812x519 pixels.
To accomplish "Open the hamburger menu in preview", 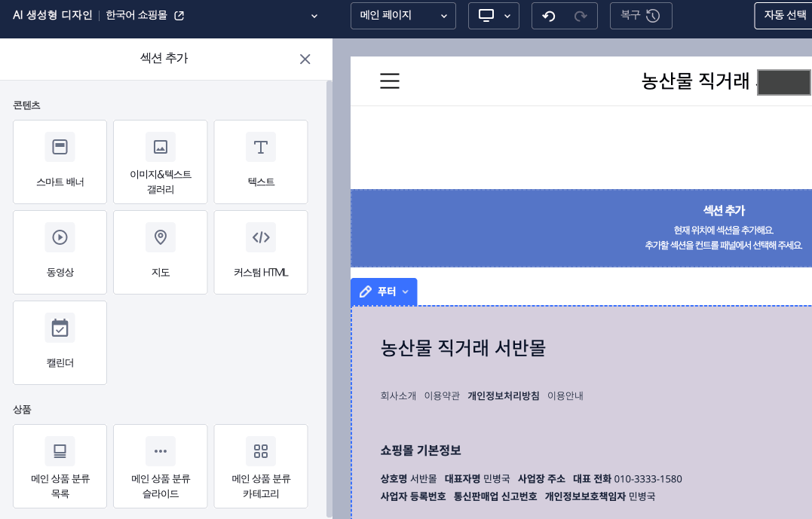I will (390, 81).
